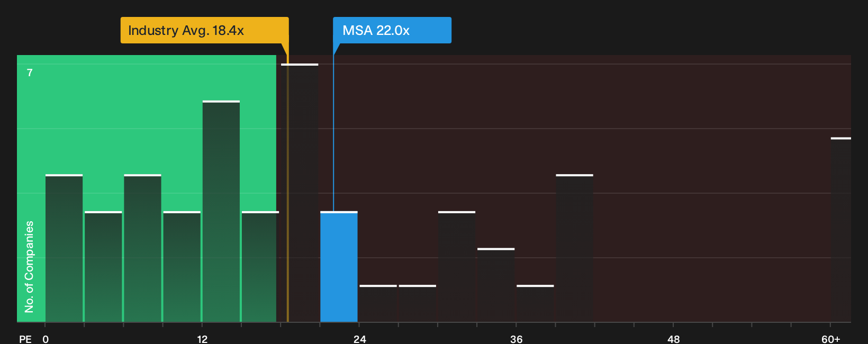This screenshot has height=344, width=868.
Task: Click the bar between PE 39 and 42
Action: (x=574, y=248)
